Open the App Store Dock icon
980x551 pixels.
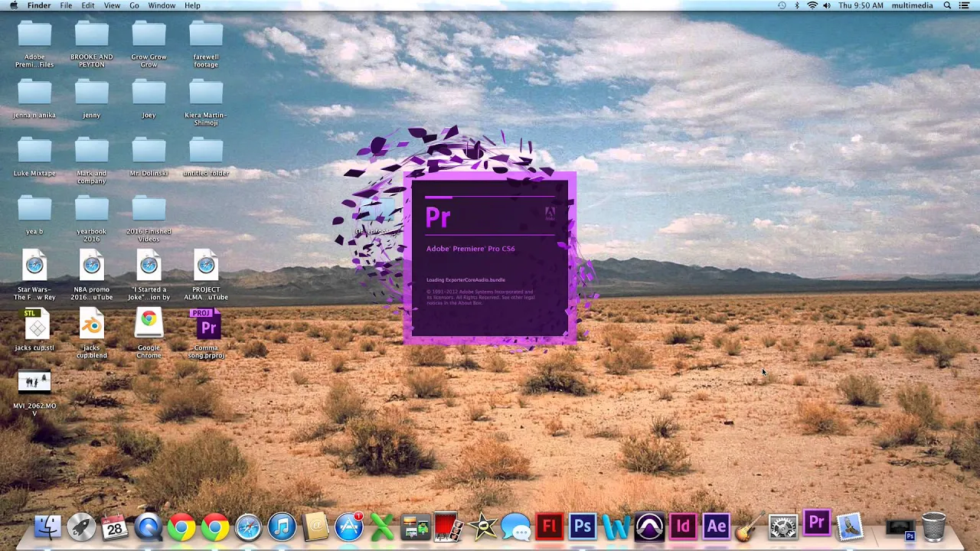tap(349, 527)
